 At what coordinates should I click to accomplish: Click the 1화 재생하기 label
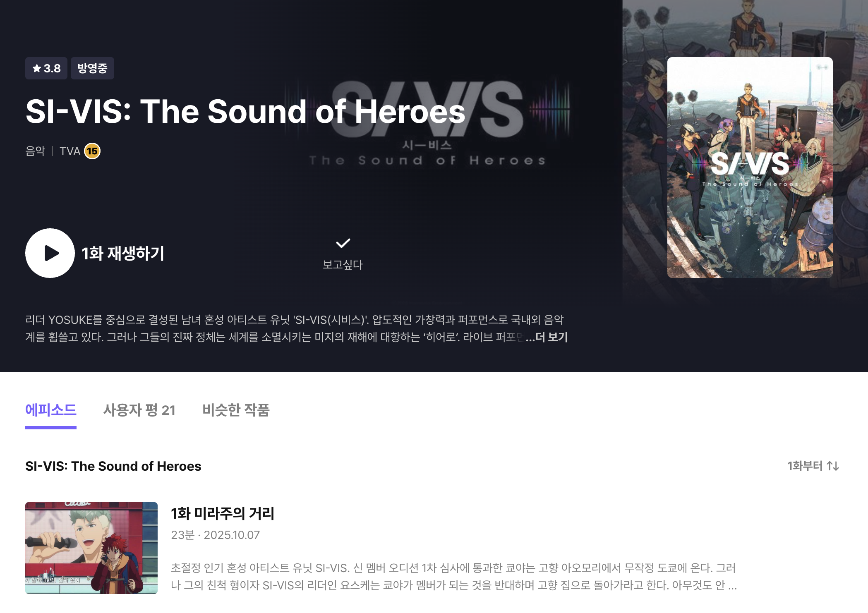123,253
